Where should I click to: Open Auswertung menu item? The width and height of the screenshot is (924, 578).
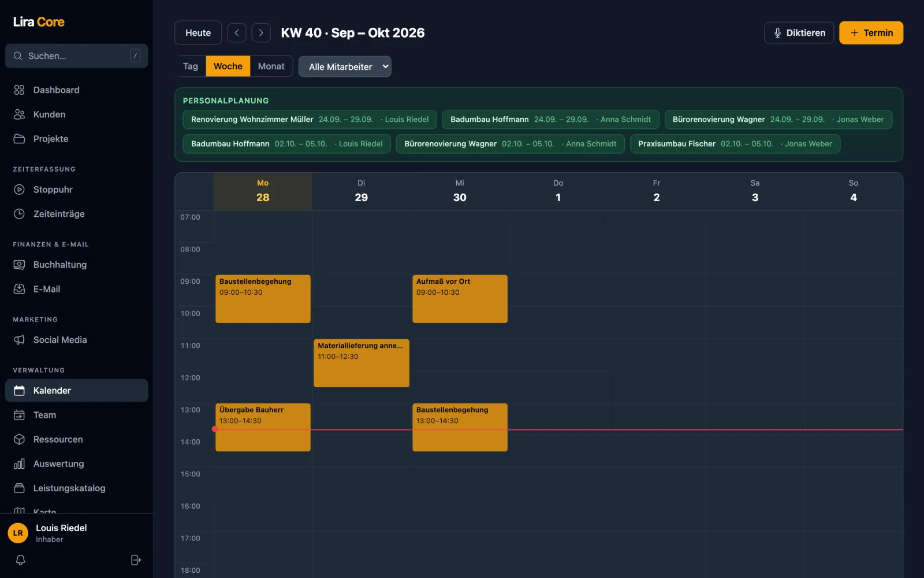pyautogui.click(x=77, y=464)
